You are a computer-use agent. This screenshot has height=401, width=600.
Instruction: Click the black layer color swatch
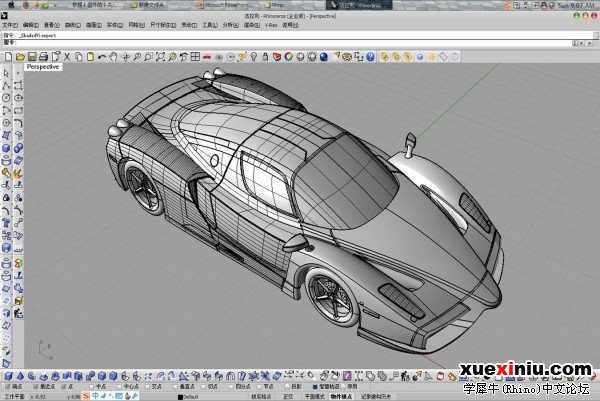(x=181, y=397)
